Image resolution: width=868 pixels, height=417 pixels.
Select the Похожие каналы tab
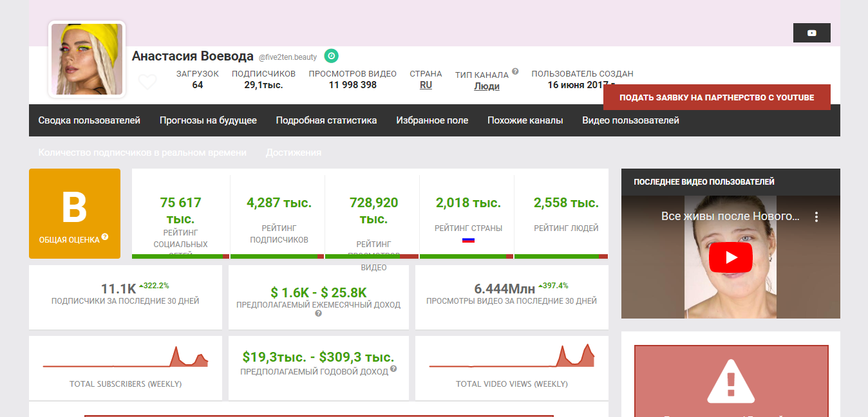pos(525,120)
